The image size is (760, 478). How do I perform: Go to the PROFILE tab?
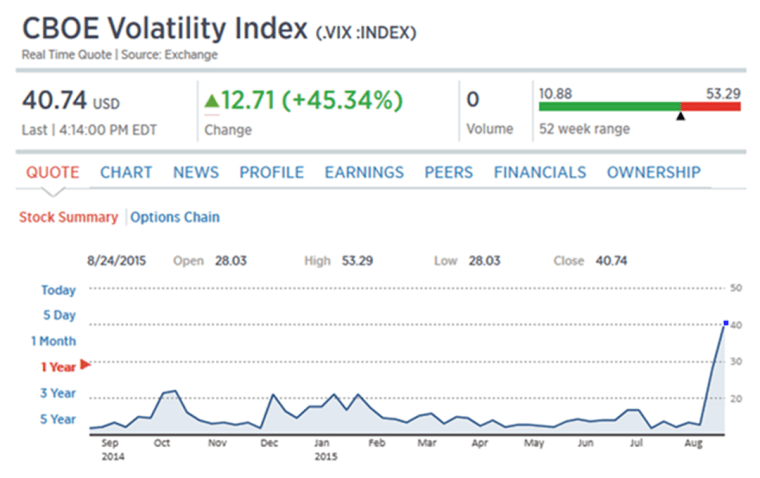coord(271,172)
